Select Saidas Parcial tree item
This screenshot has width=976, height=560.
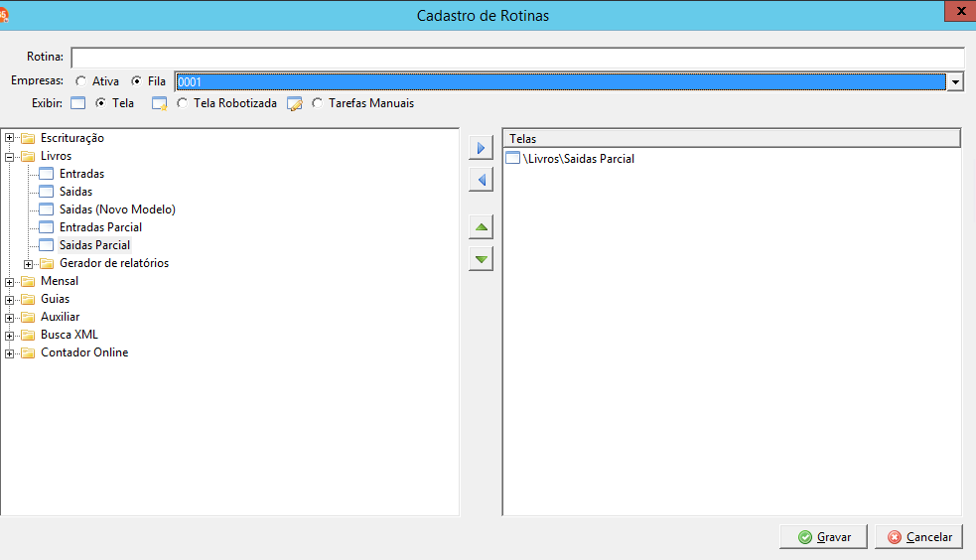click(x=94, y=245)
